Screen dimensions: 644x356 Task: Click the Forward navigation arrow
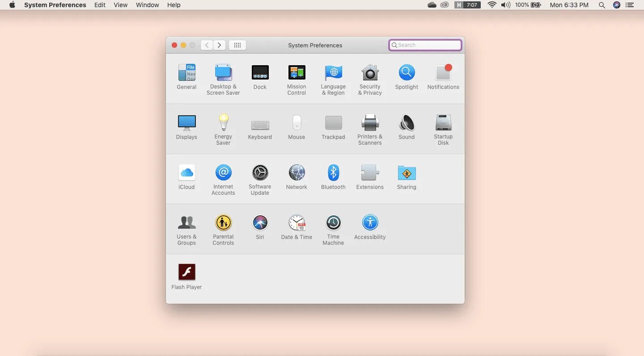tap(219, 45)
